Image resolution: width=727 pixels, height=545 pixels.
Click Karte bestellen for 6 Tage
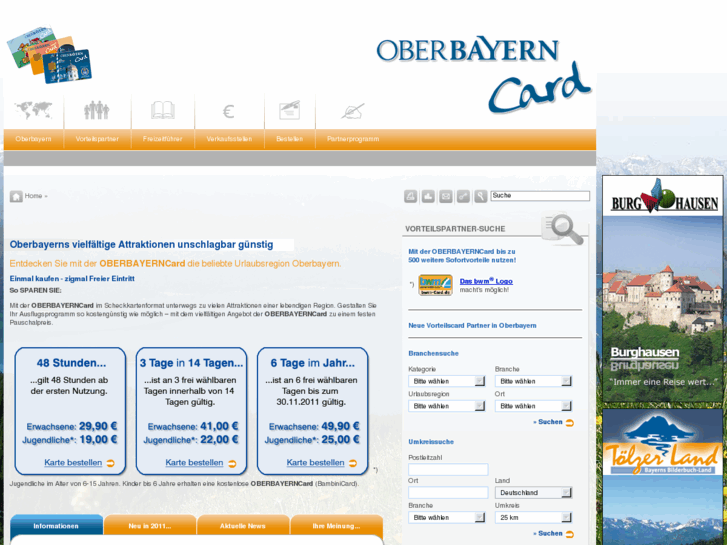(315, 462)
